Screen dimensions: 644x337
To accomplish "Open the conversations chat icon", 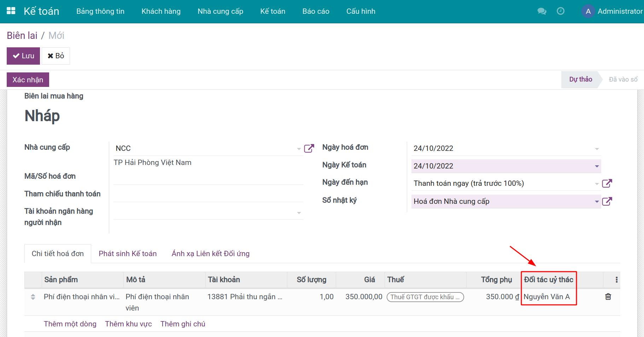I will 541,11.
